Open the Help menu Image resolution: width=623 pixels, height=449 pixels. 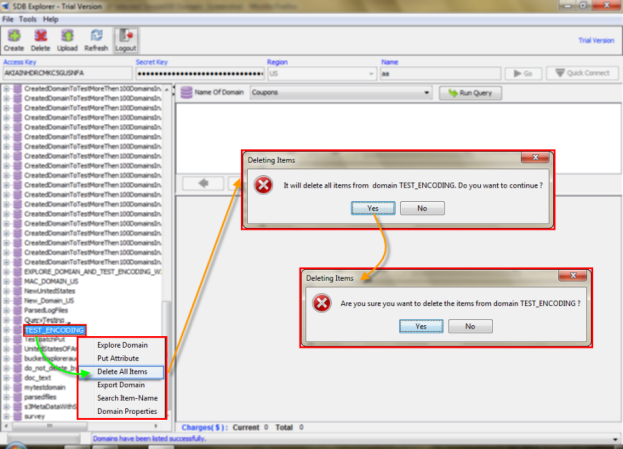(x=50, y=19)
